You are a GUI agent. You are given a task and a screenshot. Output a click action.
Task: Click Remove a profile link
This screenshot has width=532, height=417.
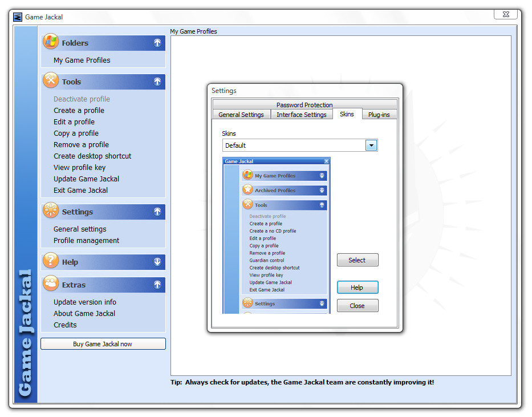coord(81,144)
